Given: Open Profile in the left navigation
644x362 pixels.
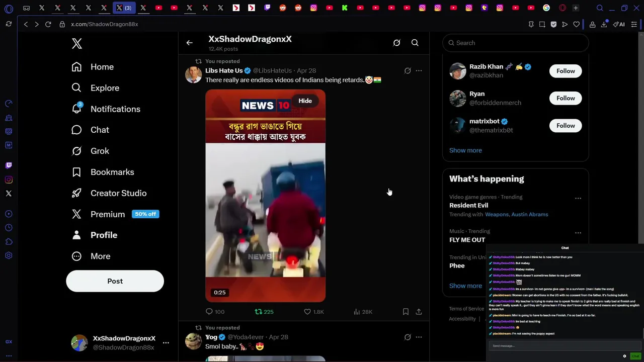Looking at the screenshot, I should (x=95, y=235).
